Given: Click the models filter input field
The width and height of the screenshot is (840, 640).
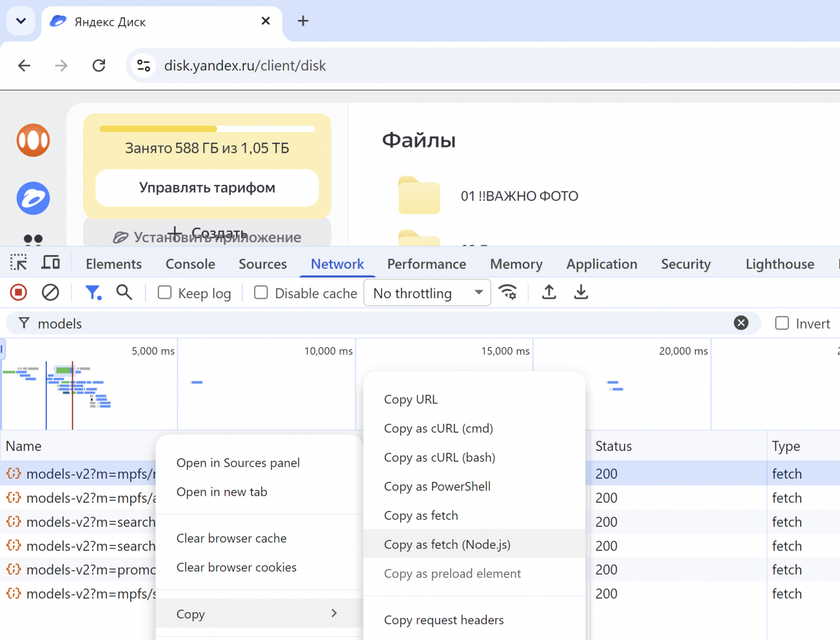Looking at the screenshot, I should click(382, 323).
